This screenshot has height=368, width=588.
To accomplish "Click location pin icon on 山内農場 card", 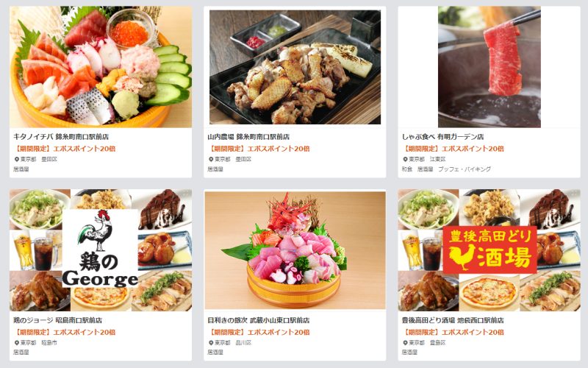I will point(211,159).
